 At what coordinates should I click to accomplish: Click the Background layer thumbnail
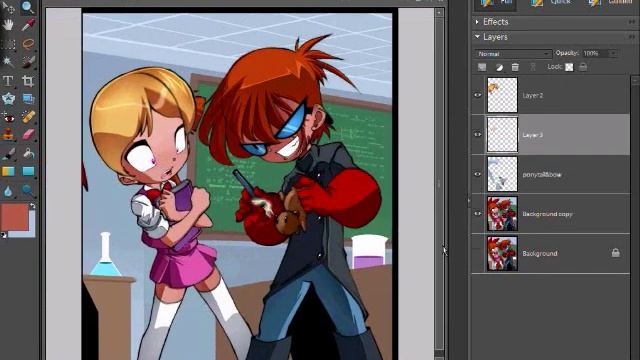pyautogui.click(x=502, y=253)
